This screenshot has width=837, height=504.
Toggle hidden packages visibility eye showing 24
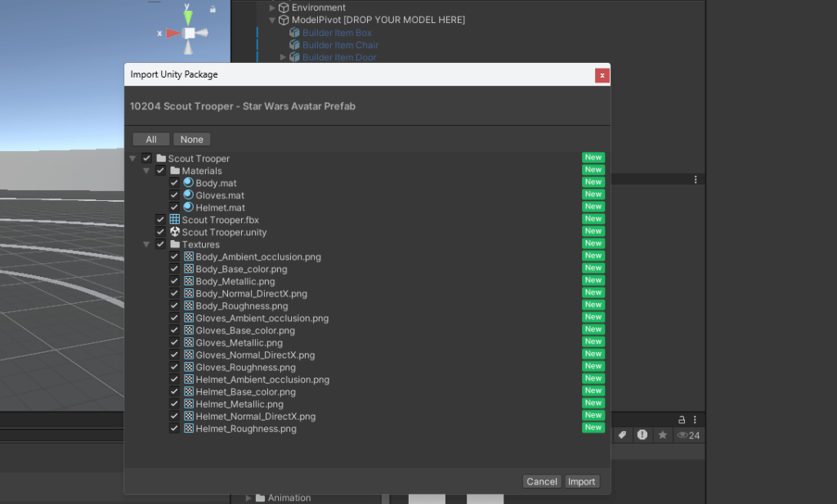point(688,435)
